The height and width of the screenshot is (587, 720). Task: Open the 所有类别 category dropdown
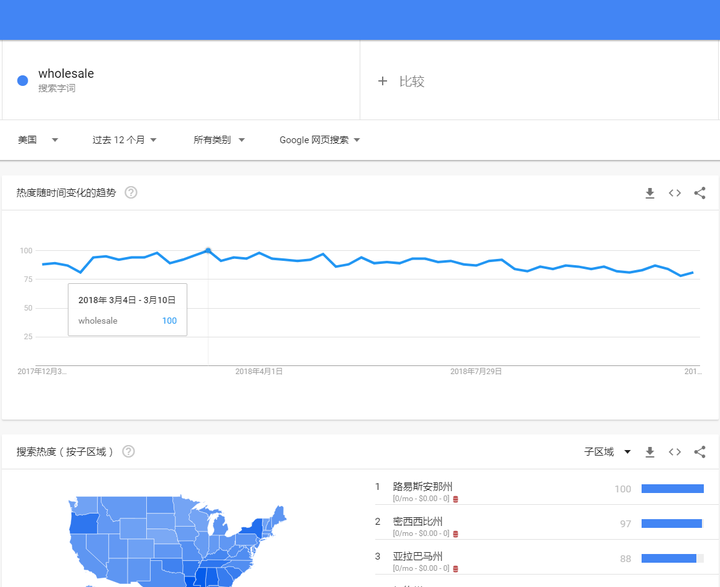coord(219,140)
